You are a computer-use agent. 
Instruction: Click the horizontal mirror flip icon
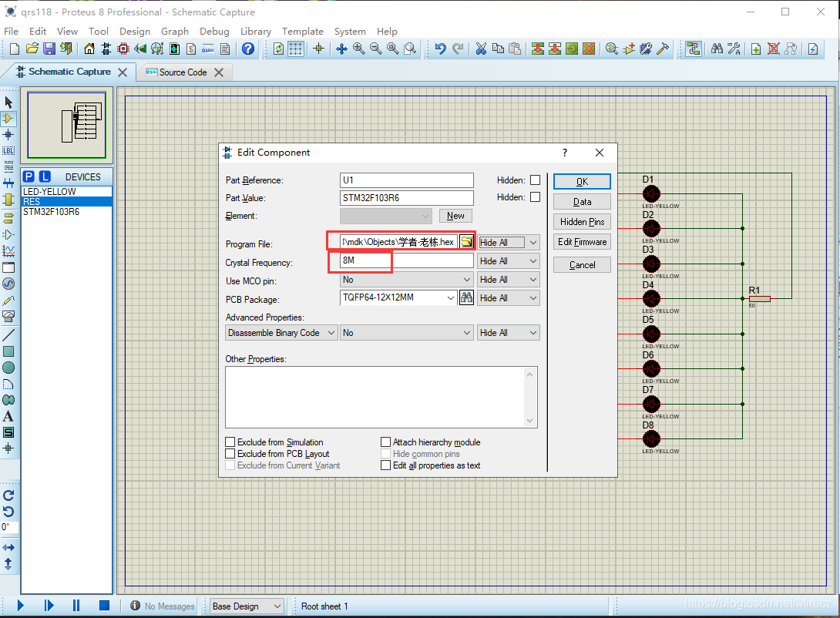pyautogui.click(x=8, y=547)
